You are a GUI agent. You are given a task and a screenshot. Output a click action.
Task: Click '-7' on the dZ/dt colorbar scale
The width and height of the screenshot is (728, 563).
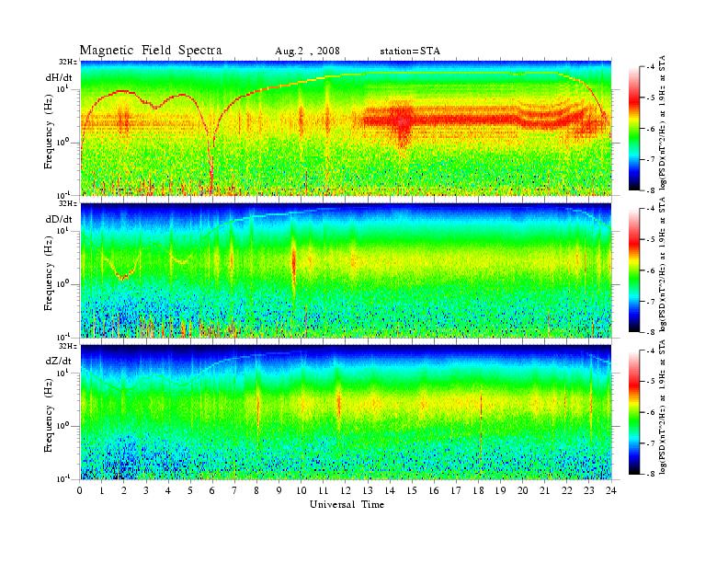coord(651,443)
